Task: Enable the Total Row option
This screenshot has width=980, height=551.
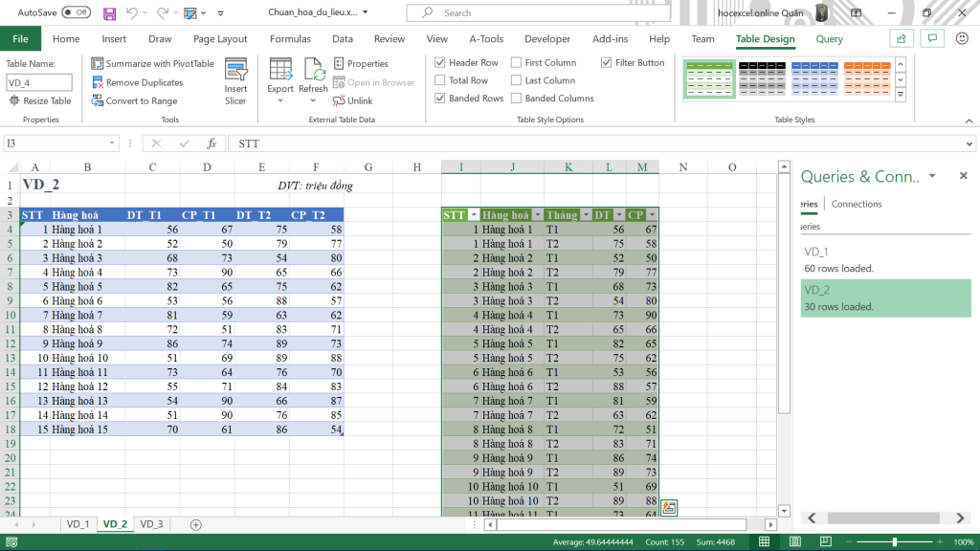Action: pos(439,80)
